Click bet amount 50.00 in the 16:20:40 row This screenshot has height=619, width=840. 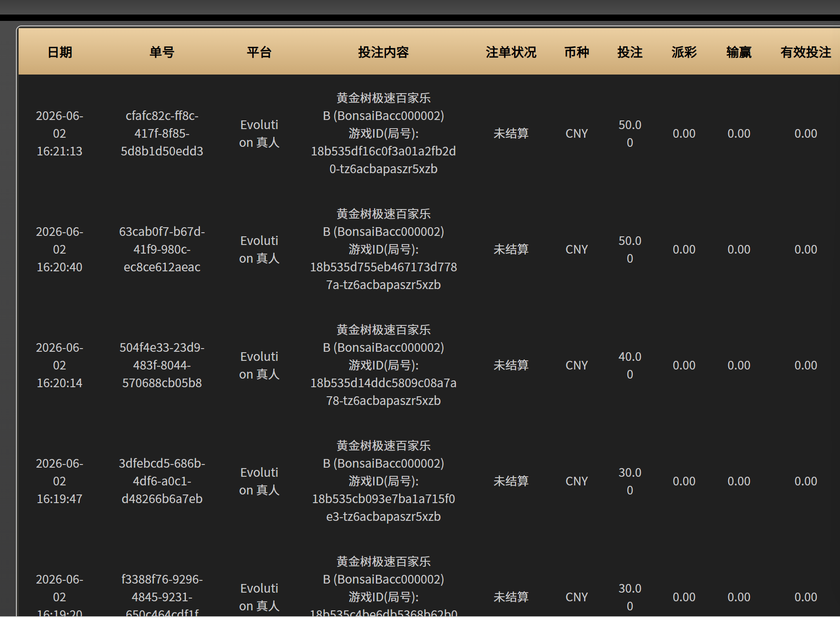point(630,249)
